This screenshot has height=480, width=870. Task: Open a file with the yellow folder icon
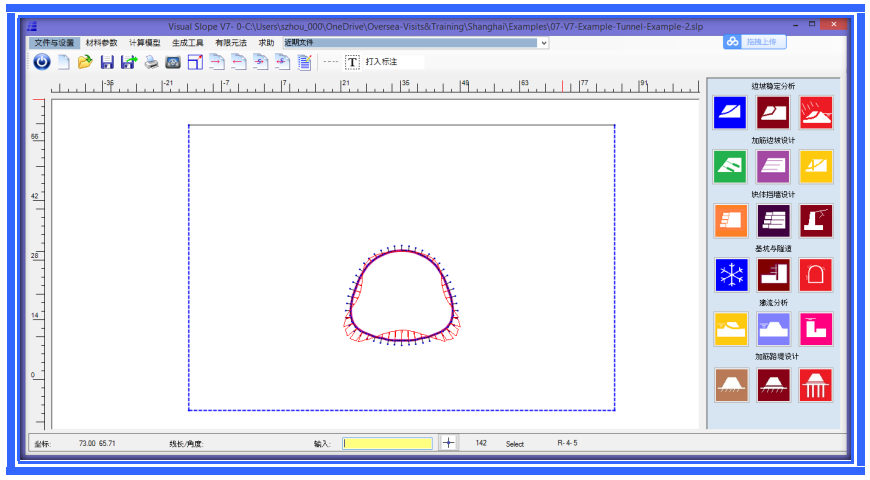pos(85,62)
